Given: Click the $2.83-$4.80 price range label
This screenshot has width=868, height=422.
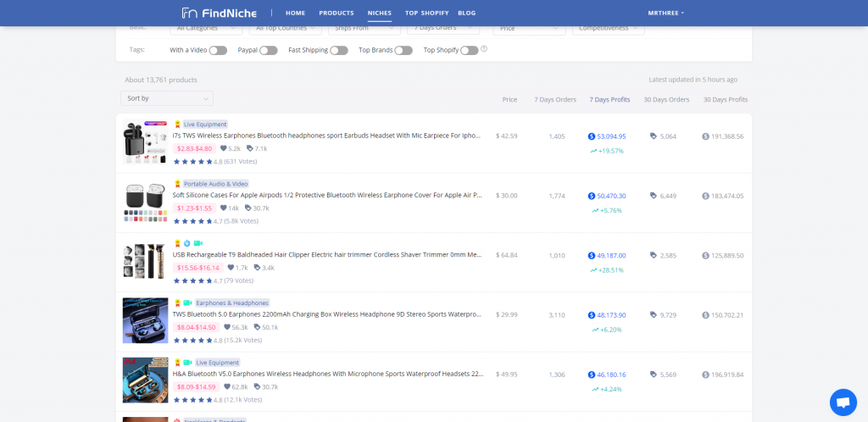Looking at the screenshot, I should pos(194,148).
